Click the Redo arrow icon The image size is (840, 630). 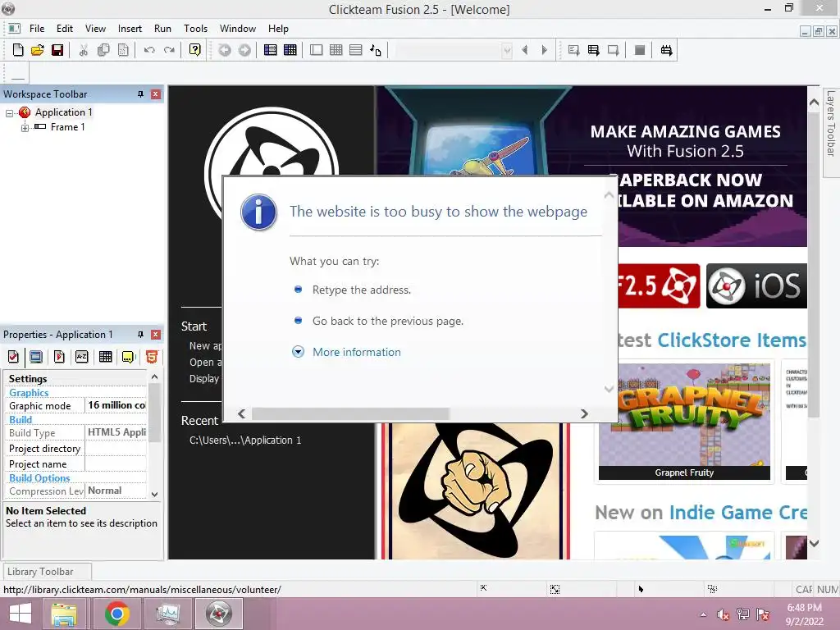pos(169,50)
